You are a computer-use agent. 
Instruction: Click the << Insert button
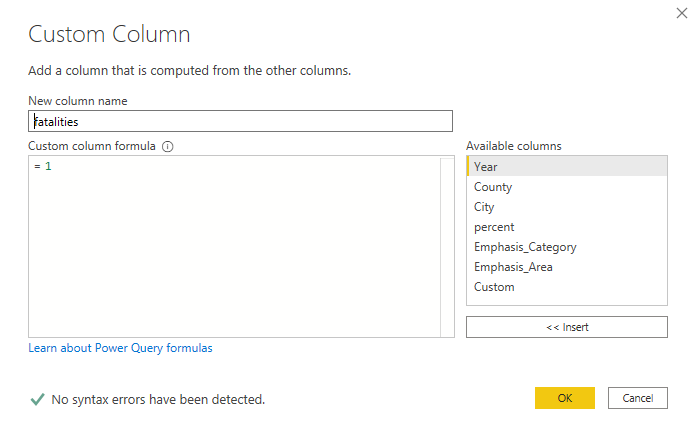(x=567, y=327)
